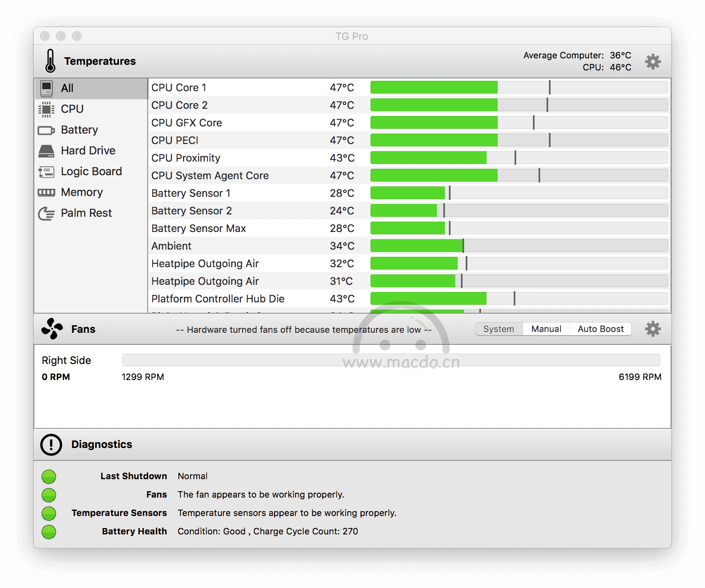Click the Logic Board icon
The image size is (705, 588).
46,172
